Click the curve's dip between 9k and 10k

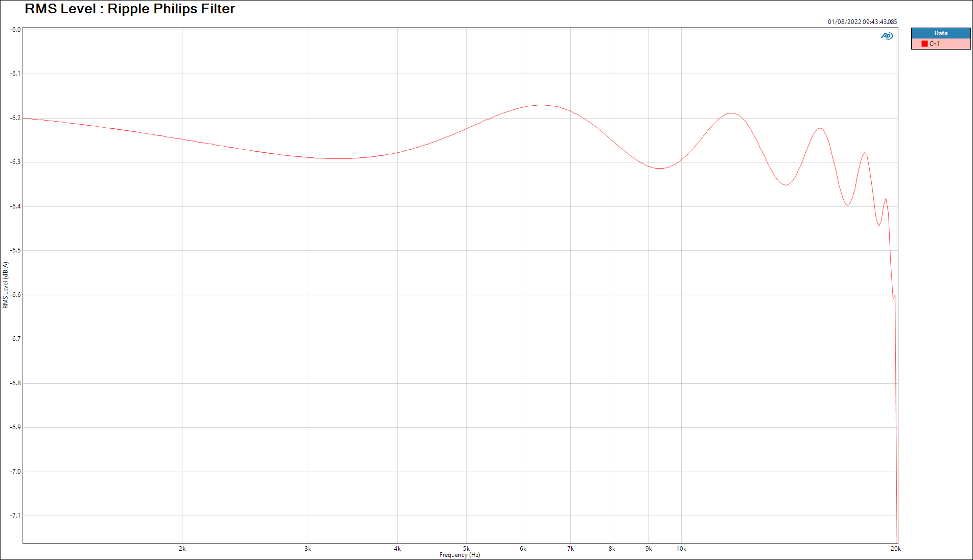[x=660, y=168]
